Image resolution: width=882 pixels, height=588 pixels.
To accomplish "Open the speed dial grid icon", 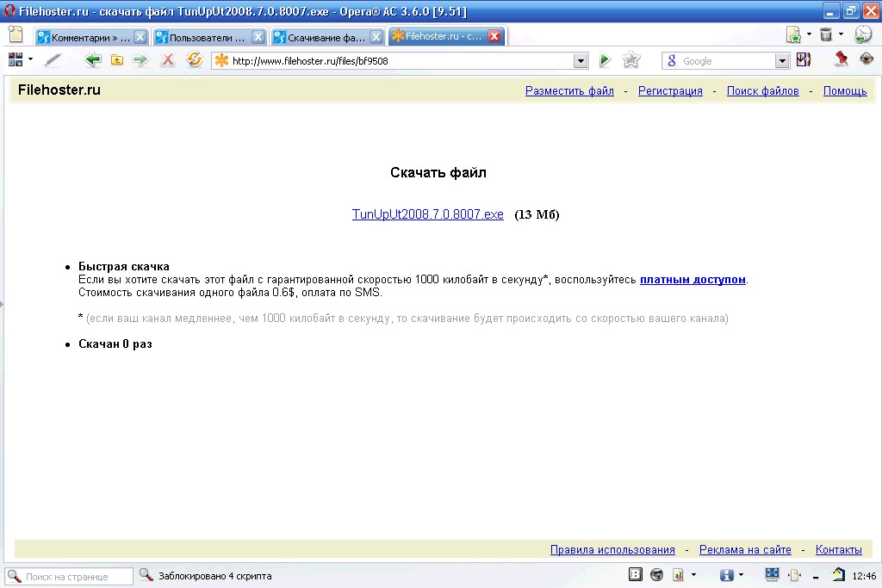I will point(16,59).
